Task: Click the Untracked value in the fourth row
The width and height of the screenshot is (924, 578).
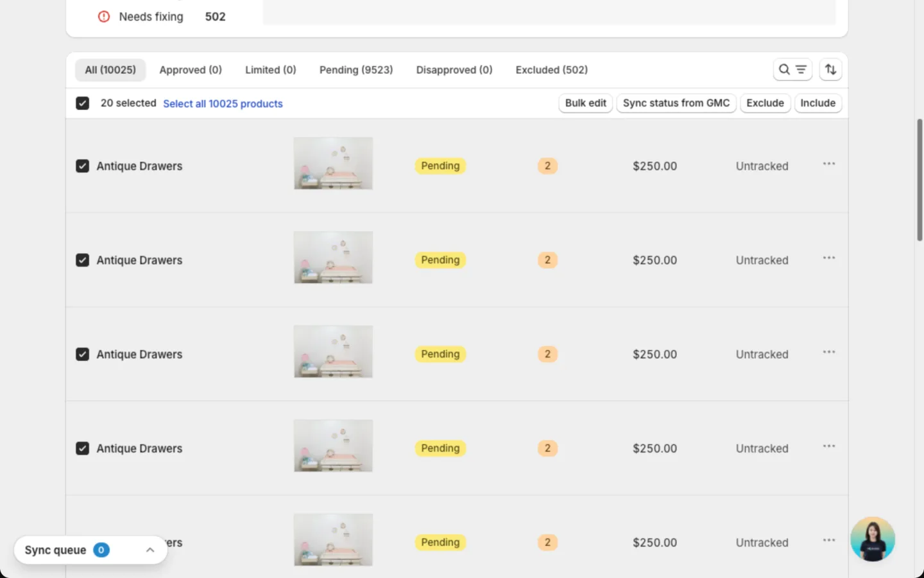Action: 762,448
